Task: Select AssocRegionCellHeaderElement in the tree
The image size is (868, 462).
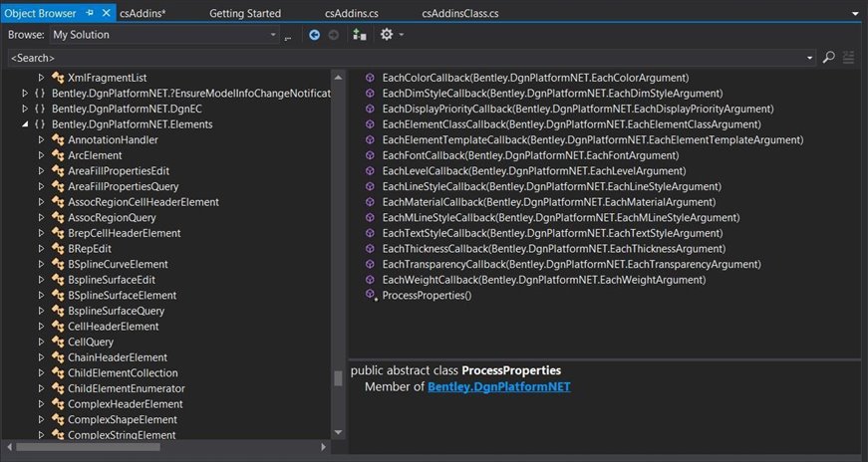Action: point(144,202)
